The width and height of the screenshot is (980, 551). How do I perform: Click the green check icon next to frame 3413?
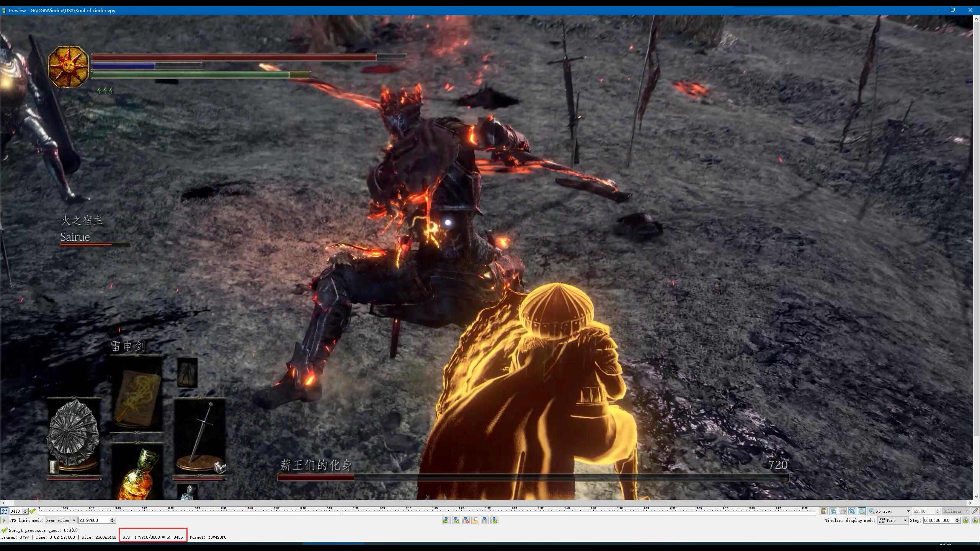(33, 511)
